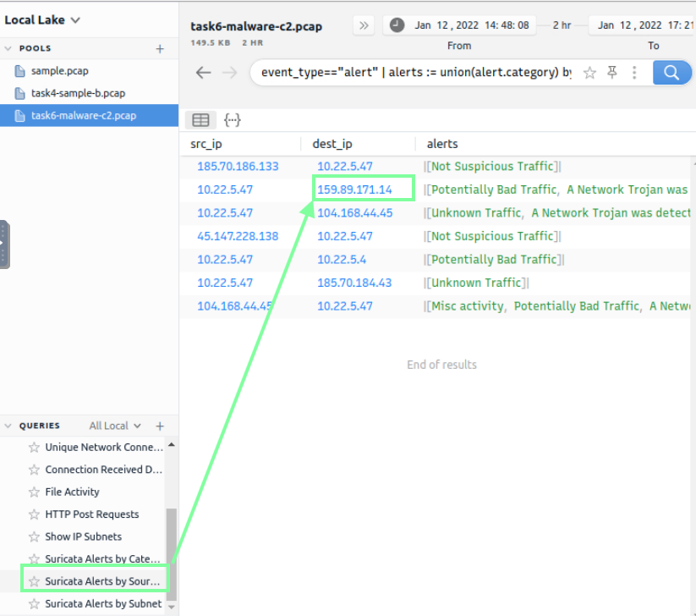Pin the current query
Screen dimensions: 696x616
(x=612, y=73)
